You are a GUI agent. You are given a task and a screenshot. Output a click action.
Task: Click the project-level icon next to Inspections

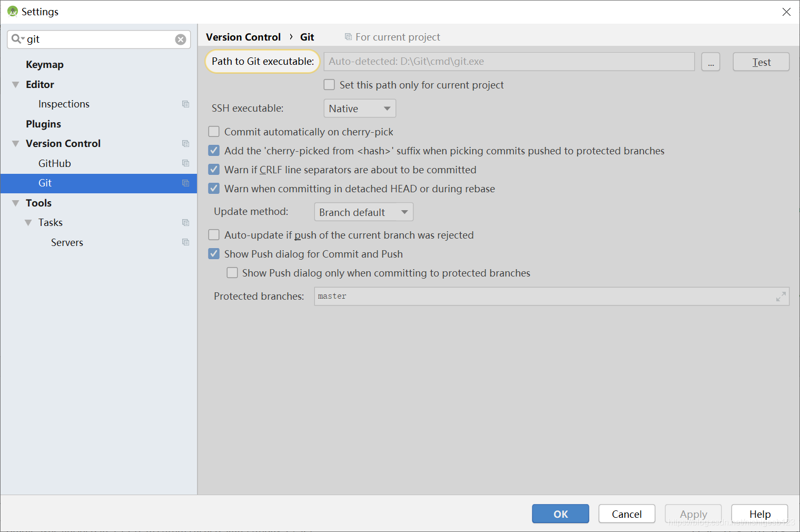[x=186, y=104]
